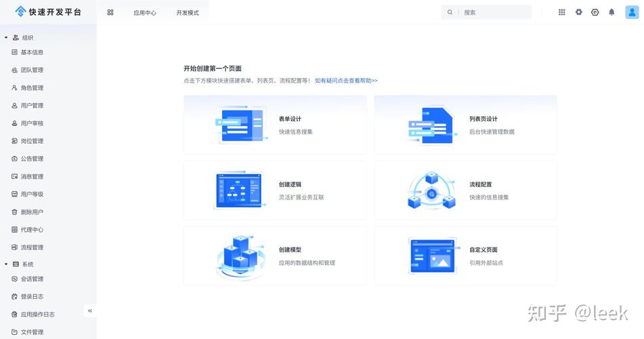Click the 用户审核 sidebar icon
This screenshot has height=339, width=644.
(x=14, y=123)
